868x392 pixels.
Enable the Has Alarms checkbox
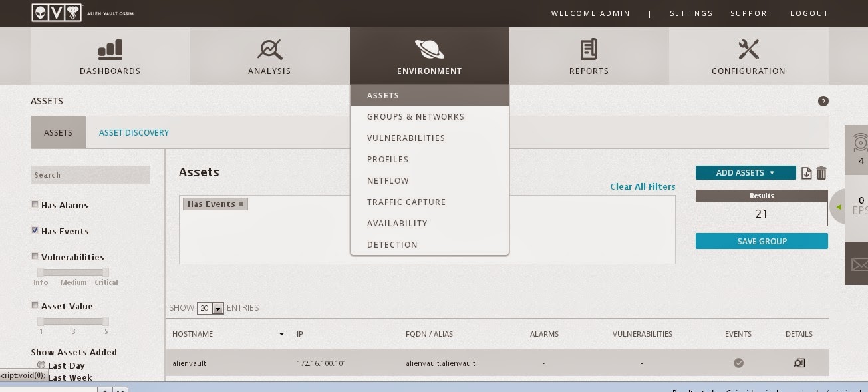pos(35,205)
